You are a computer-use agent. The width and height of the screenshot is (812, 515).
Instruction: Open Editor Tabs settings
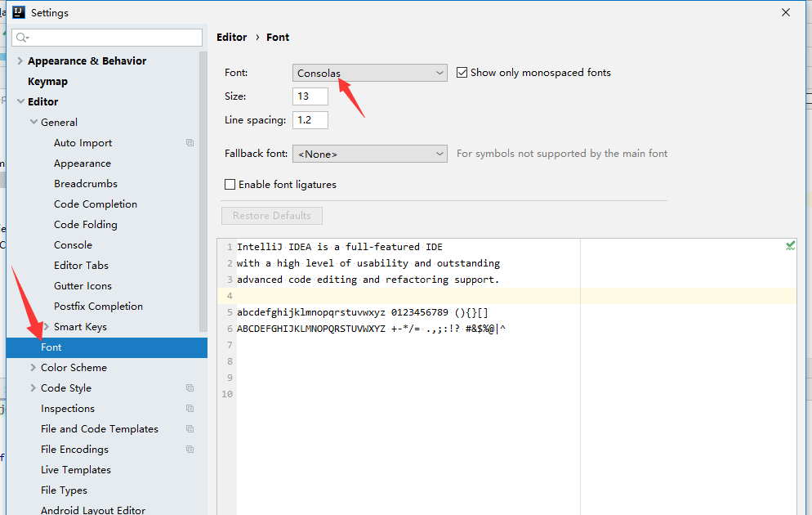click(82, 266)
